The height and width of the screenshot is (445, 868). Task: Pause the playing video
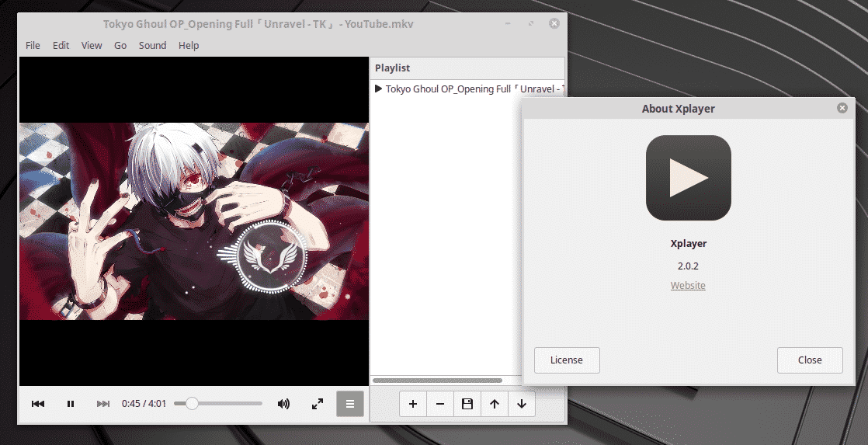[x=71, y=404]
